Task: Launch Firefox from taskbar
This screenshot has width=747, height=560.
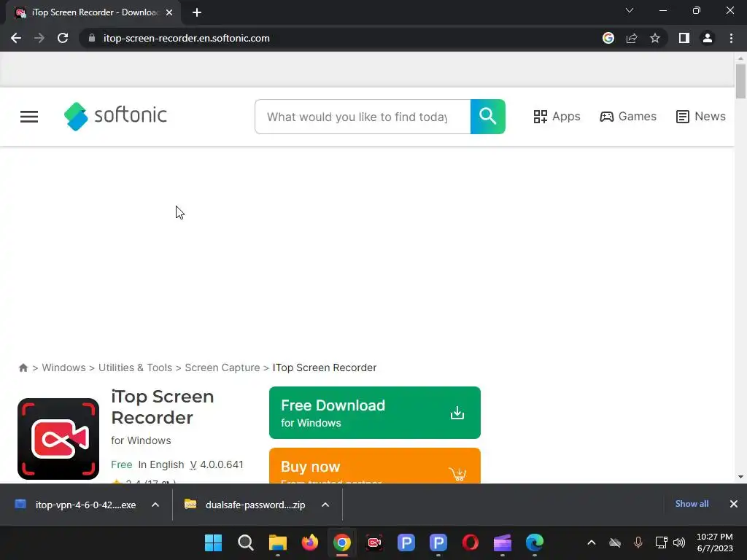Action: tap(309, 542)
